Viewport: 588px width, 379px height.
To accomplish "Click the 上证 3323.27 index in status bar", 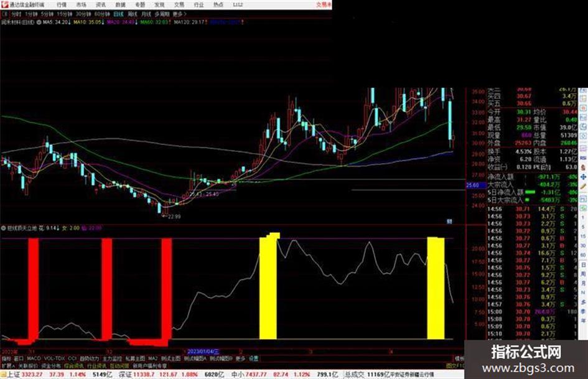I will (x=25, y=375).
